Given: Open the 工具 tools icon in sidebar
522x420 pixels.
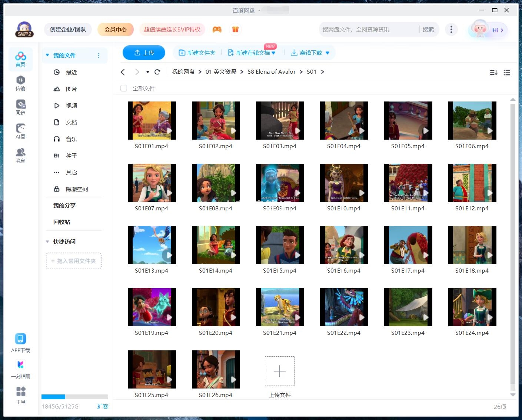Looking at the screenshot, I should click(21, 395).
